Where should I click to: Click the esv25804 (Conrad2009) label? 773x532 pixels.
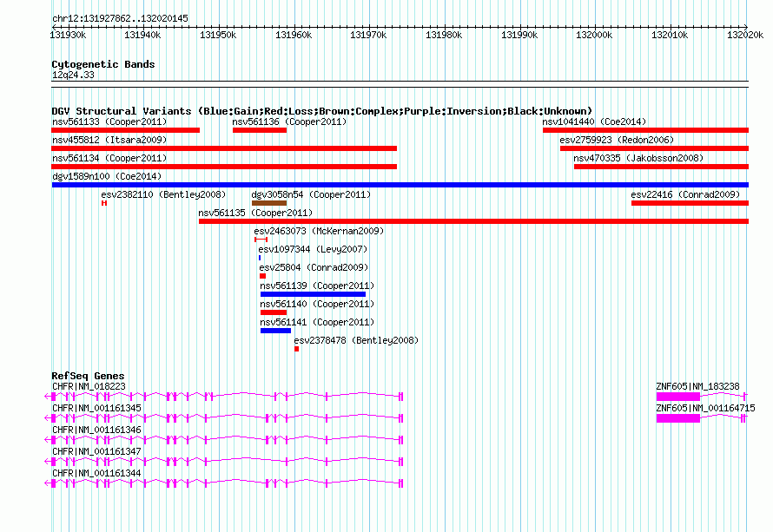point(314,267)
